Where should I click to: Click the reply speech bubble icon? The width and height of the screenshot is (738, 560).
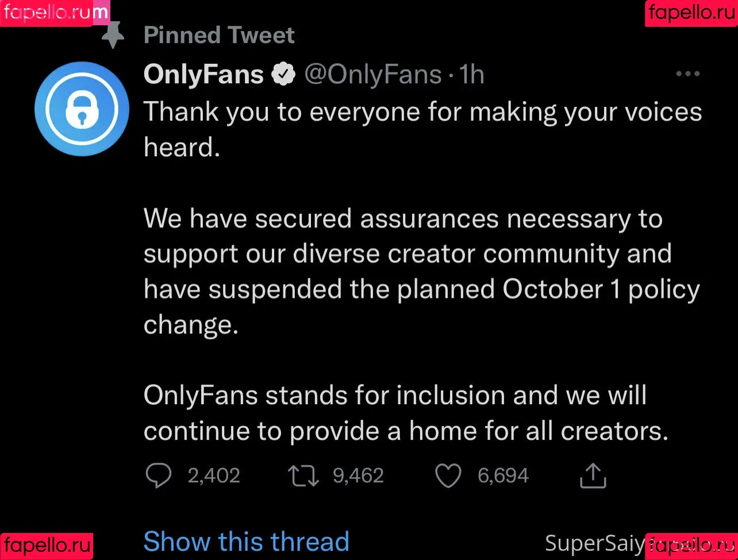(158, 476)
